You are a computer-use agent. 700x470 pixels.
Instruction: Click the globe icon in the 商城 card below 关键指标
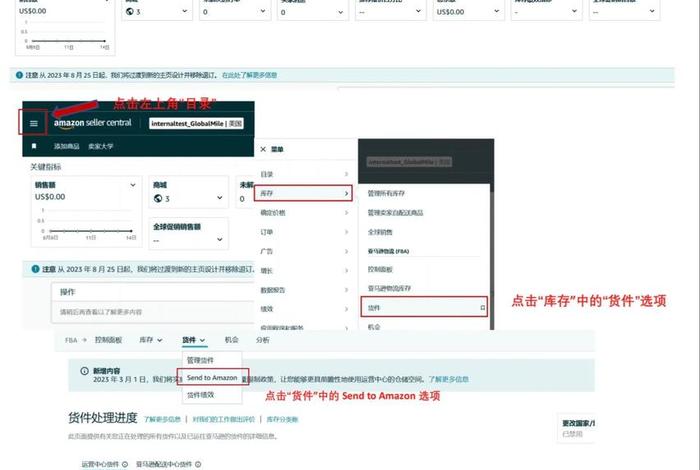(x=158, y=198)
